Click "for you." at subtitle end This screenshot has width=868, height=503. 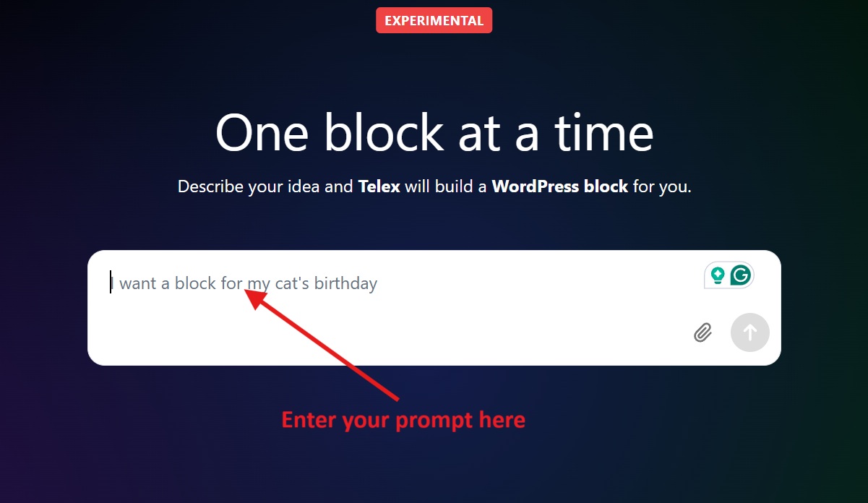pos(662,186)
